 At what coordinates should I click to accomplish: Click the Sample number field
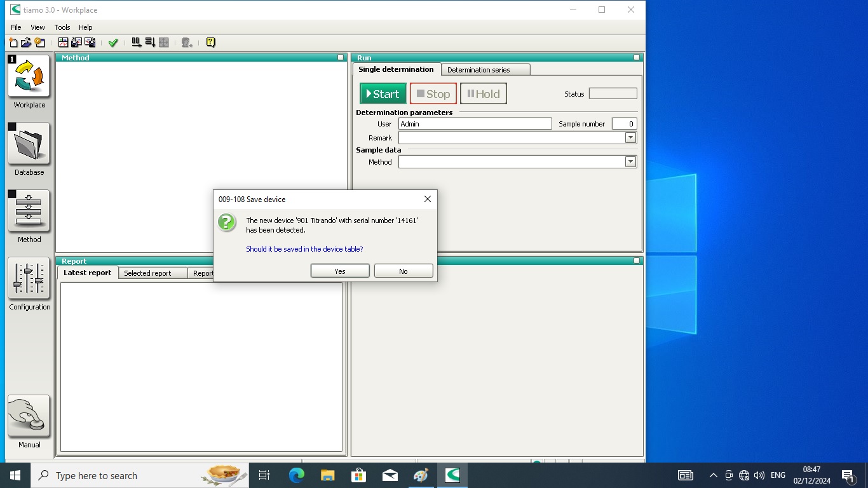pos(624,124)
